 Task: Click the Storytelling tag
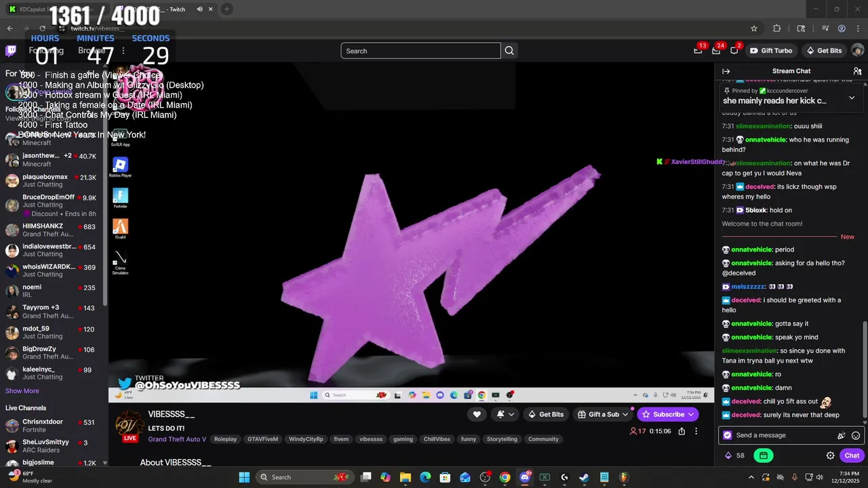(502, 439)
